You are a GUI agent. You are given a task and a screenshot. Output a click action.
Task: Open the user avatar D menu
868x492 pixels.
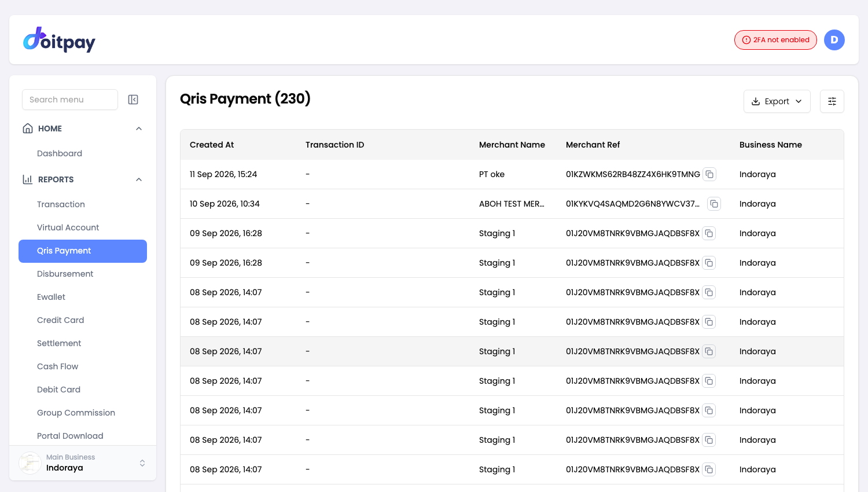[x=834, y=40]
